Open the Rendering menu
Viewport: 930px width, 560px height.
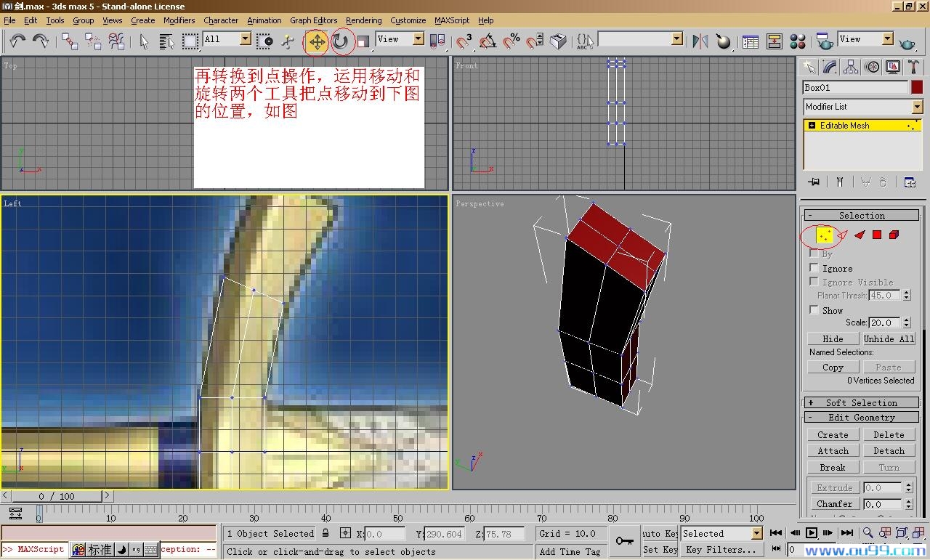(363, 20)
